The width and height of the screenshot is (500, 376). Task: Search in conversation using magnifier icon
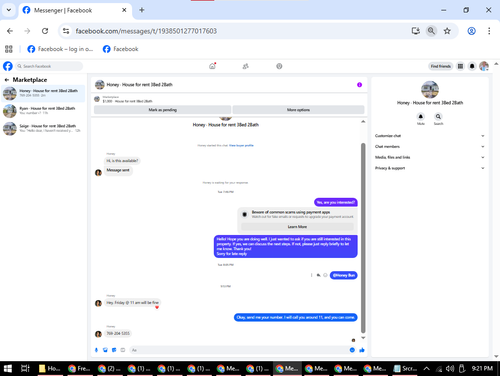438,116
